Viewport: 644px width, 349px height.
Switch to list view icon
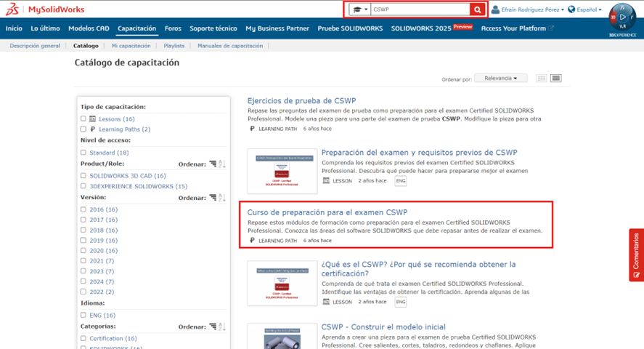click(555, 78)
